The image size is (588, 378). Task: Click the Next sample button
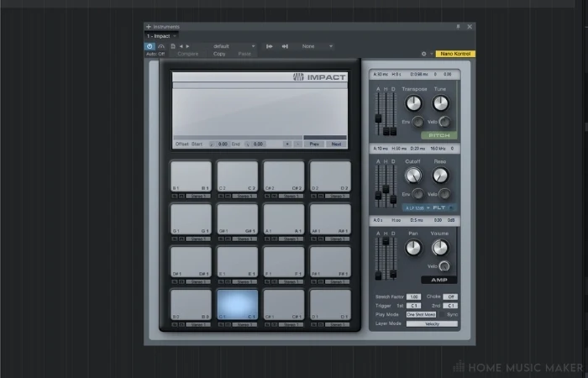coord(336,144)
